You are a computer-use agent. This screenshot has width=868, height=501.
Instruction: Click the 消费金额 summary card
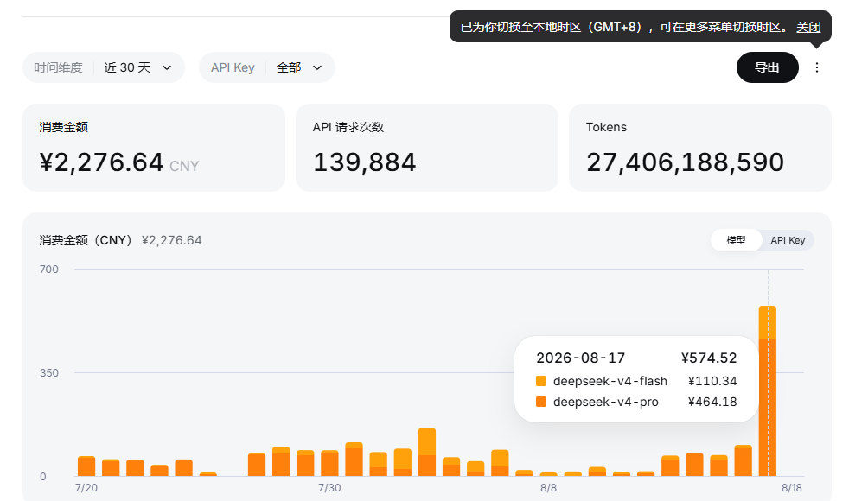tap(154, 148)
